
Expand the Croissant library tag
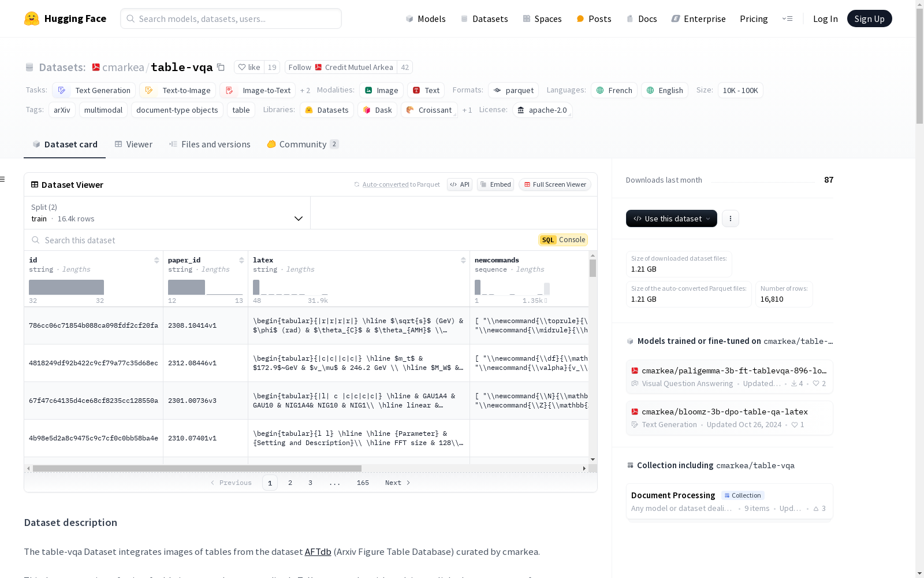pyautogui.click(x=429, y=110)
